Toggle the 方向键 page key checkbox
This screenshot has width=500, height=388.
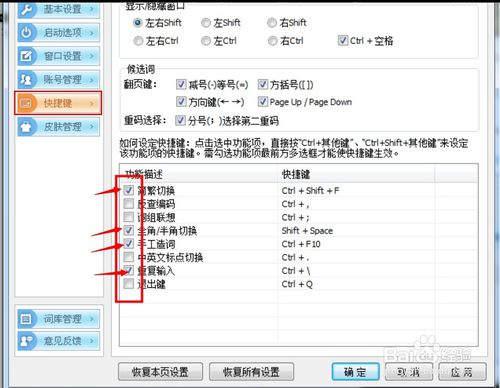point(181,101)
